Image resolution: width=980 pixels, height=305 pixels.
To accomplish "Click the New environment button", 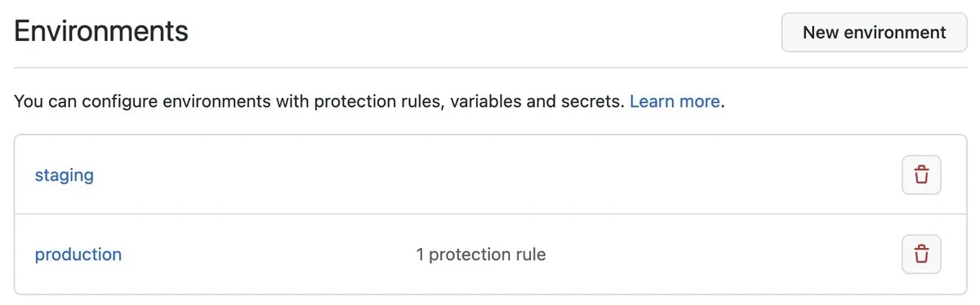I will coord(874,33).
